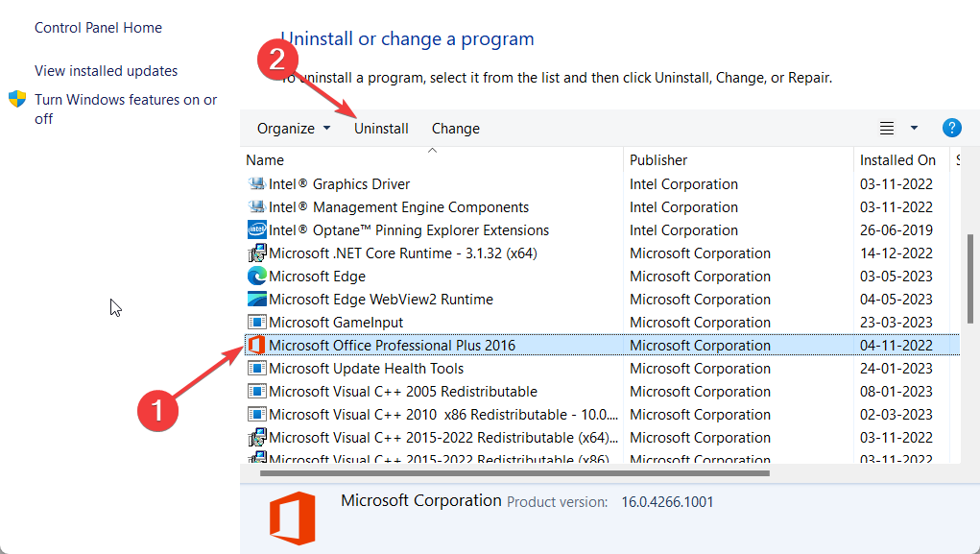Select Microsoft Office Professional Plus 2016 name

point(392,345)
